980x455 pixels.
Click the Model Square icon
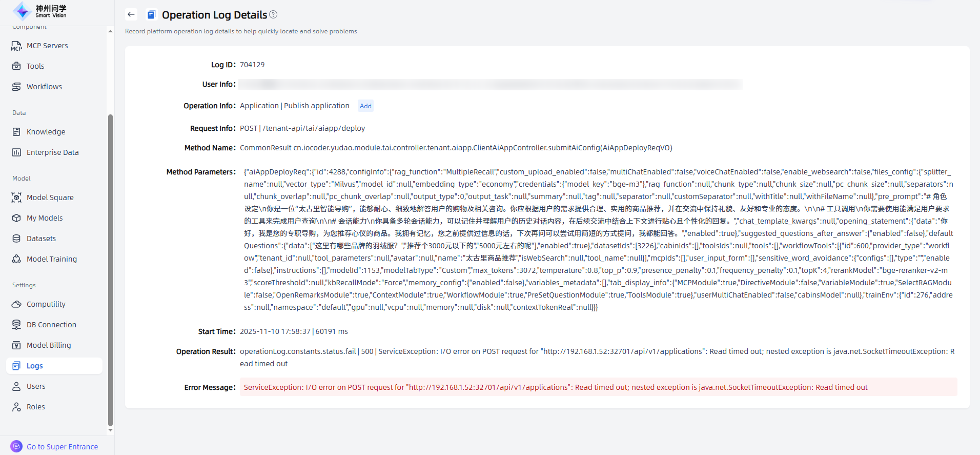point(16,197)
